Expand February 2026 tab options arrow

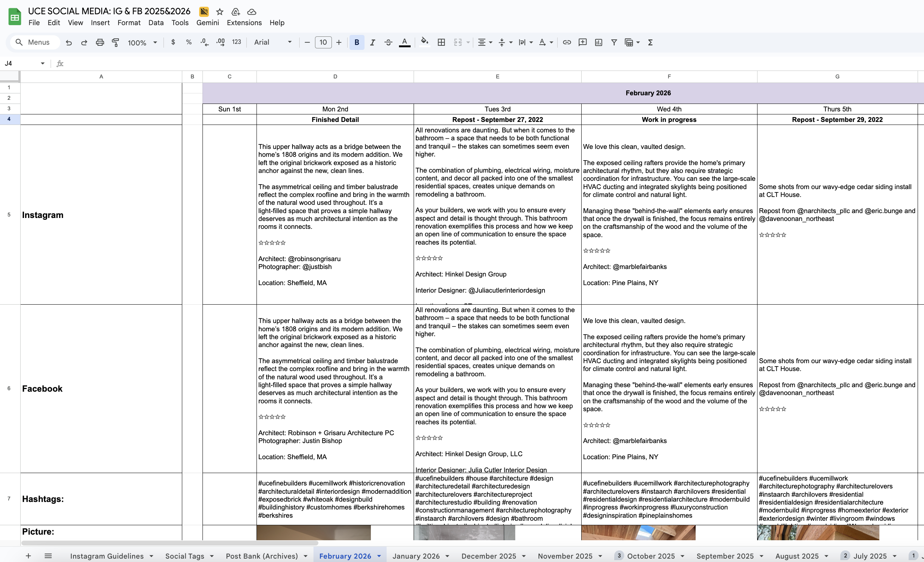point(379,556)
